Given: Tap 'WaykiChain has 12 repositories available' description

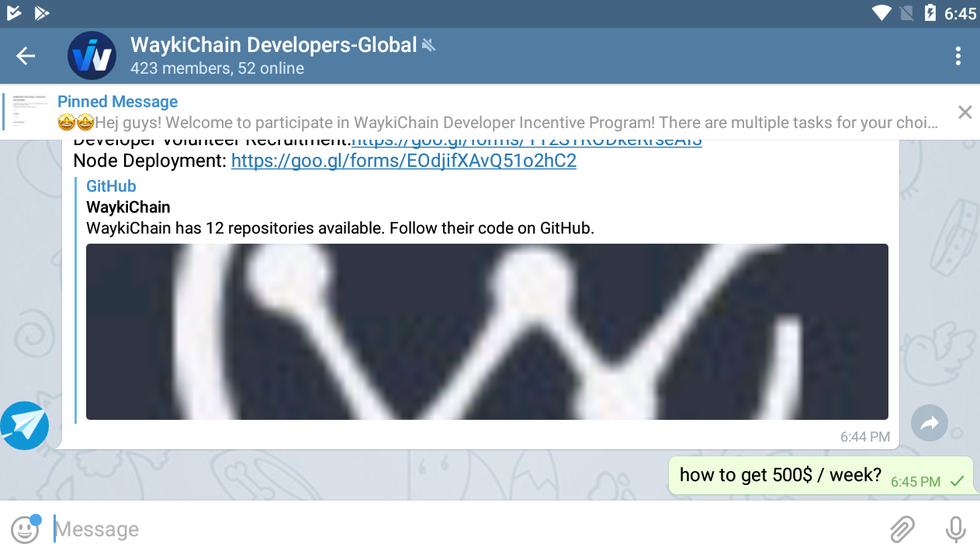Looking at the screenshot, I should click(340, 228).
